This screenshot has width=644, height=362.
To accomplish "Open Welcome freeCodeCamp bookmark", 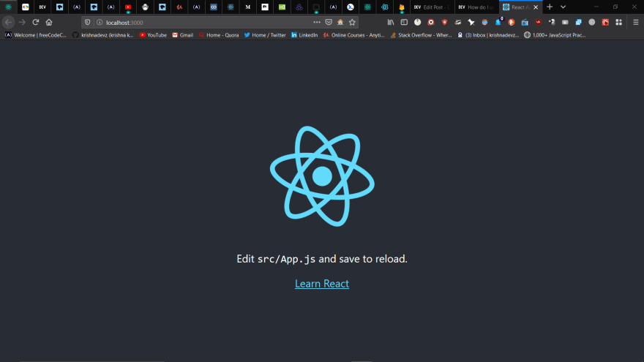I will pyautogui.click(x=36, y=35).
